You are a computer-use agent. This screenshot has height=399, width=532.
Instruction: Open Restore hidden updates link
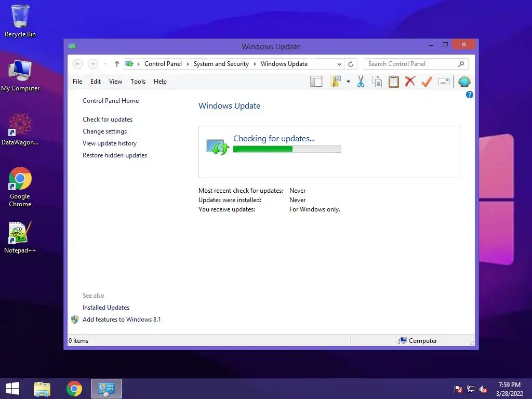tap(115, 155)
